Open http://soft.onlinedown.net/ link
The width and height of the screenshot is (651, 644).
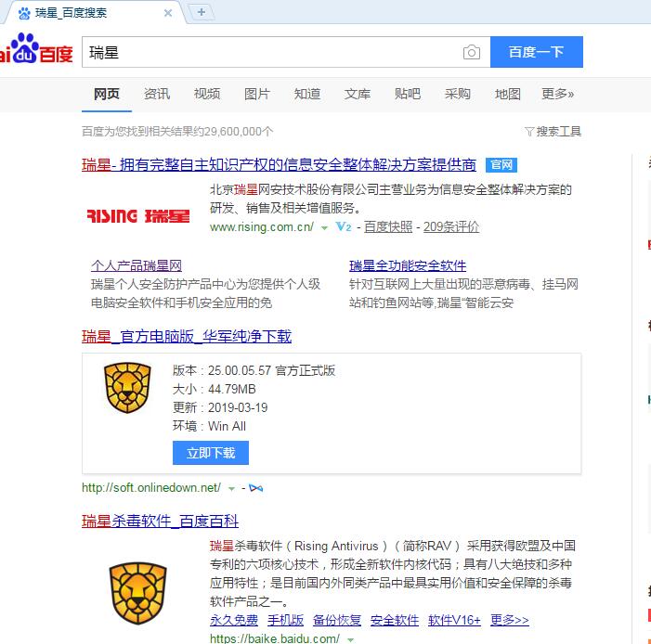(x=151, y=488)
